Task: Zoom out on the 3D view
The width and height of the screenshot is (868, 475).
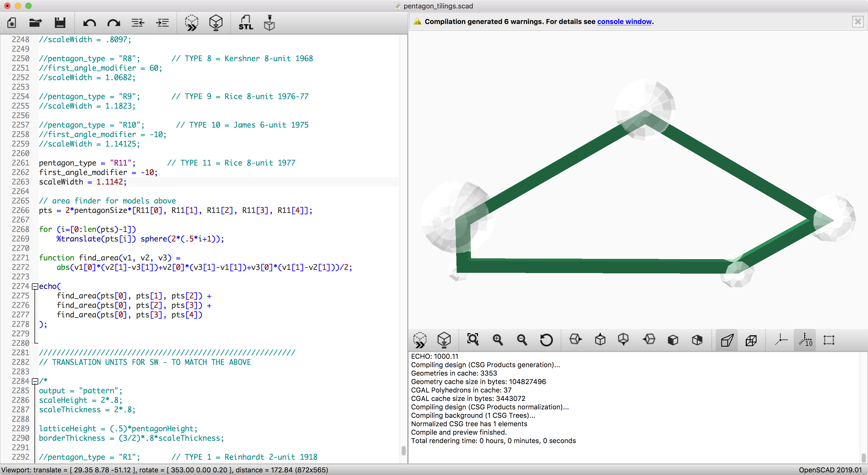Action: [x=522, y=340]
